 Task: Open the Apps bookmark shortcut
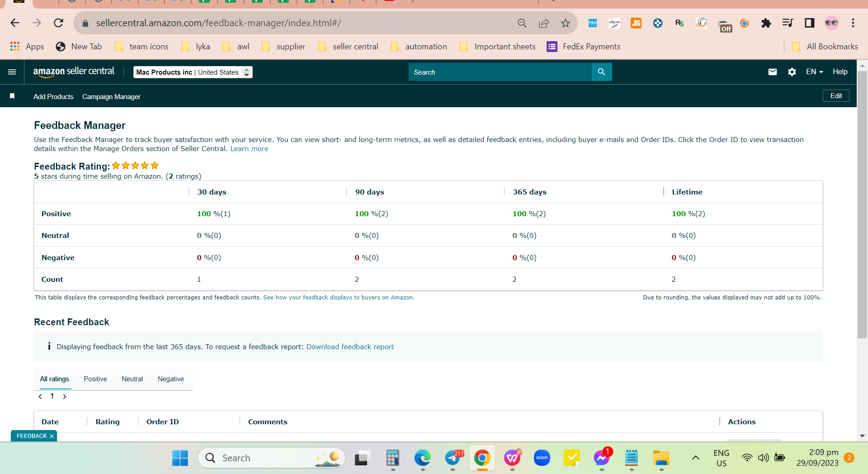[27, 47]
